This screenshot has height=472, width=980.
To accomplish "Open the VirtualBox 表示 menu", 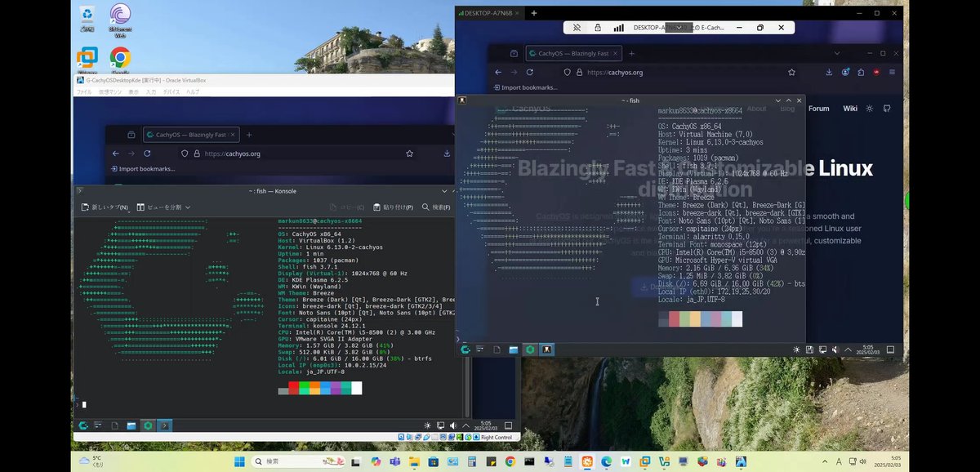I will (132, 91).
